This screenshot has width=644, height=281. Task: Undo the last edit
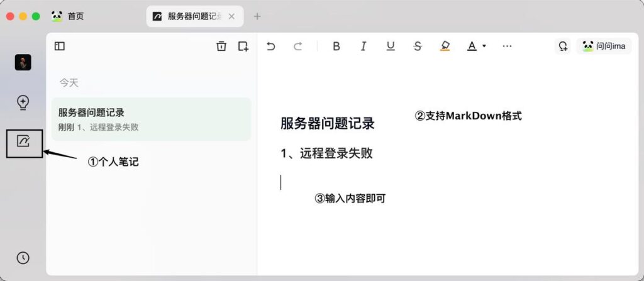tap(271, 46)
